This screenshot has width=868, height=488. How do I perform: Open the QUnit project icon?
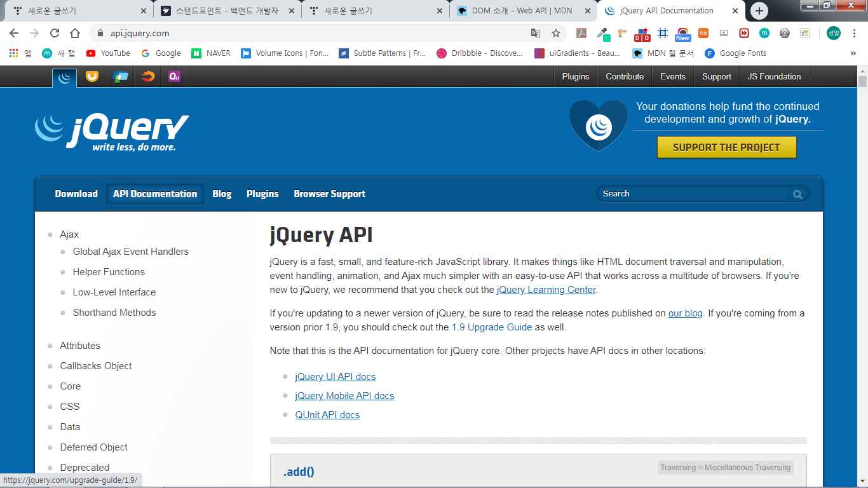point(175,76)
